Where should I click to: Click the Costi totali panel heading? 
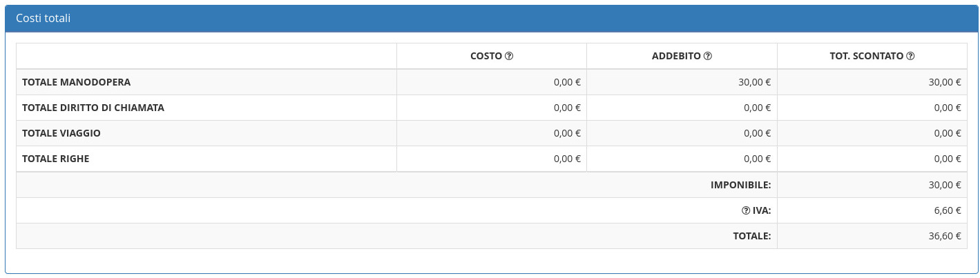pos(44,19)
